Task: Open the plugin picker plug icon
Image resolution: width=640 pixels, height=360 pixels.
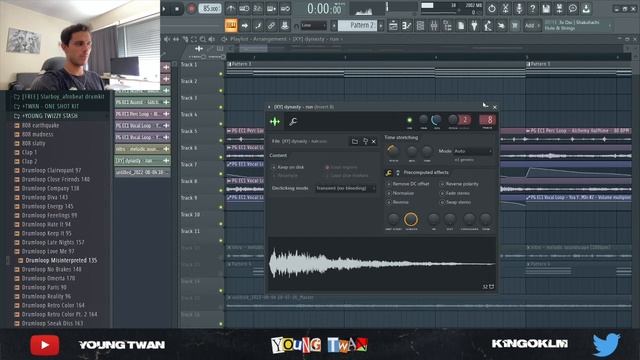Action: click(x=474, y=26)
